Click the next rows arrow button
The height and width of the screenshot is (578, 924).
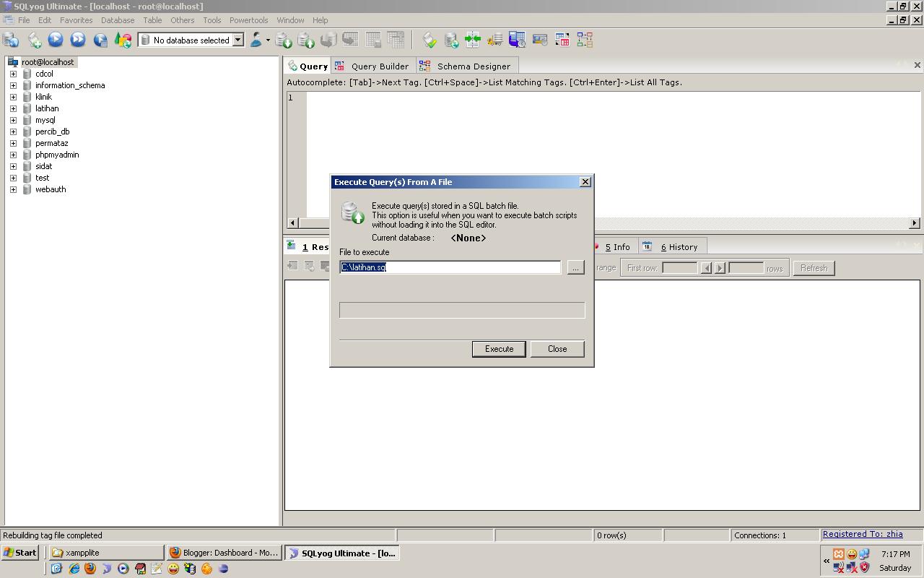[720, 268]
